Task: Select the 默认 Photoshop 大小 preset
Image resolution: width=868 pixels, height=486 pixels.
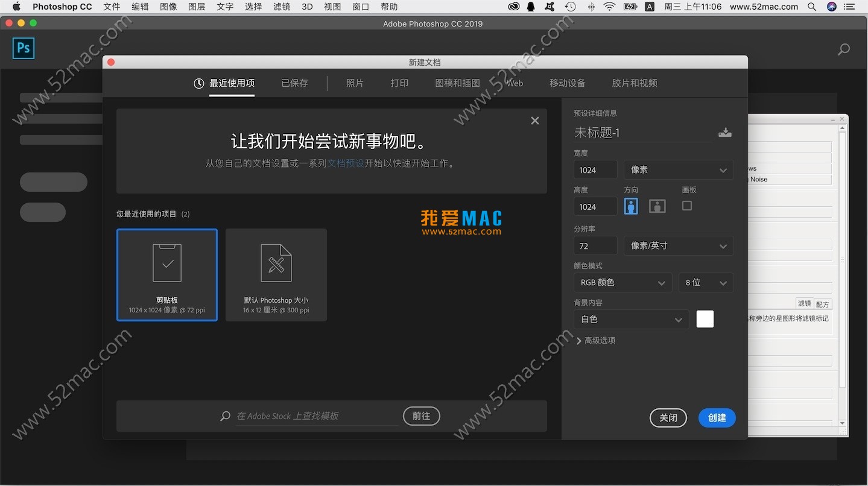Action: click(276, 274)
